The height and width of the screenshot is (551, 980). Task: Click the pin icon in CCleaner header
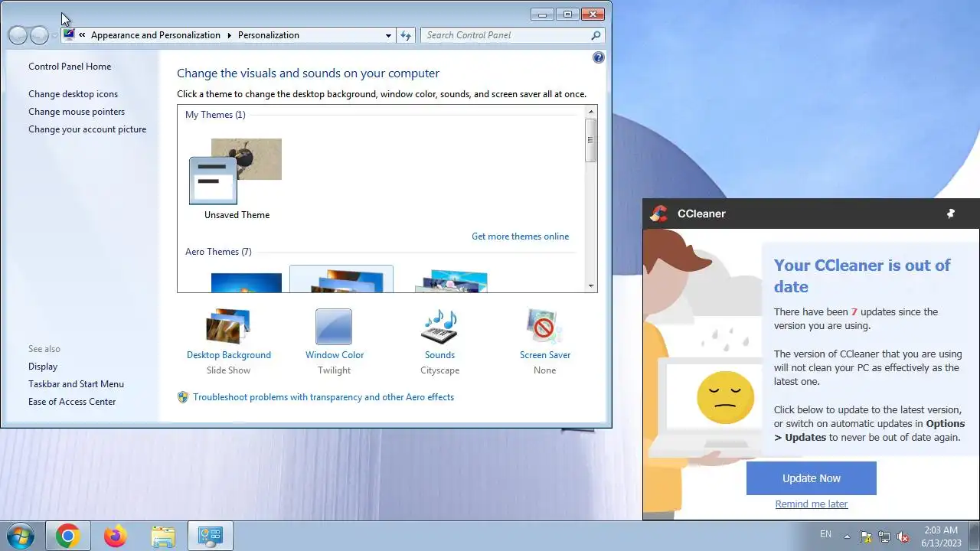(951, 214)
